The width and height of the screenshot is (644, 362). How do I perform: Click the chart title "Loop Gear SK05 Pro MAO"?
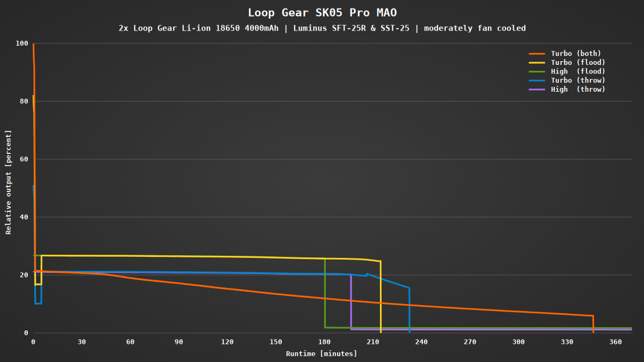(322, 12)
